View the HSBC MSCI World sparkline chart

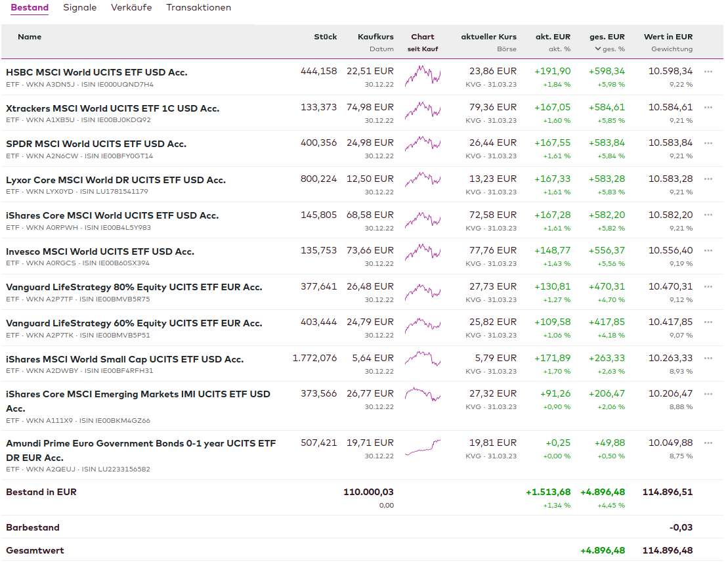[423, 76]
